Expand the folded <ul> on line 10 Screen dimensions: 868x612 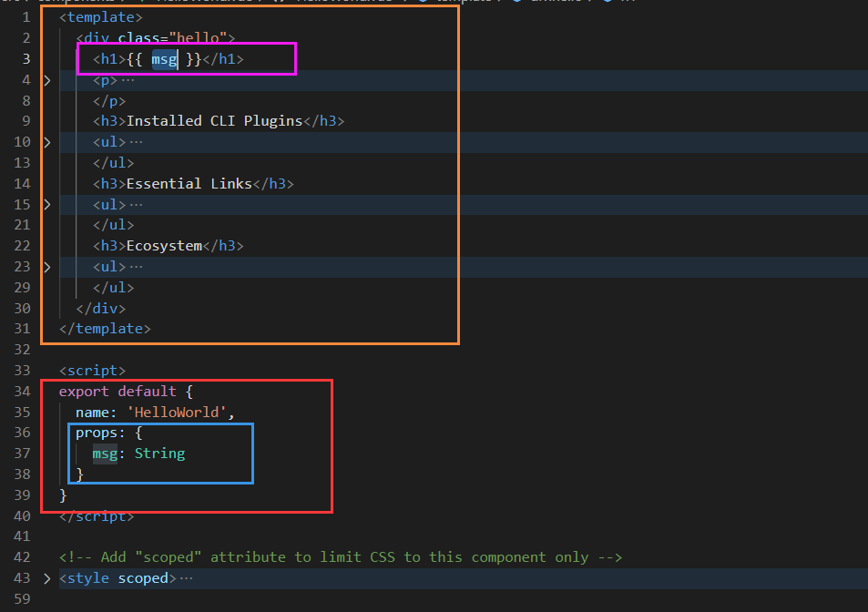point(47,142)
